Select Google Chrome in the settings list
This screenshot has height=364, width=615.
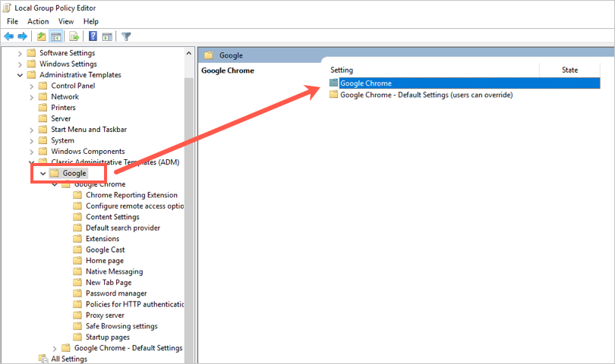click(x=365, y=83)
